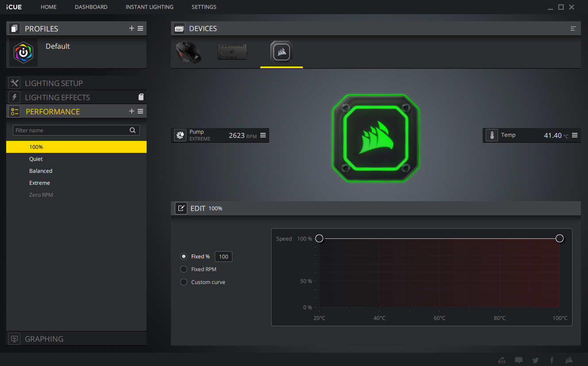Click the iCUE logo
588x366 pixels.
(x=14, y=7)
